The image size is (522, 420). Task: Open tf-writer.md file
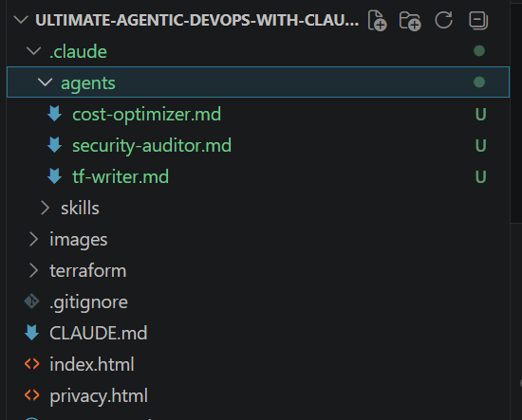point(121,176)
